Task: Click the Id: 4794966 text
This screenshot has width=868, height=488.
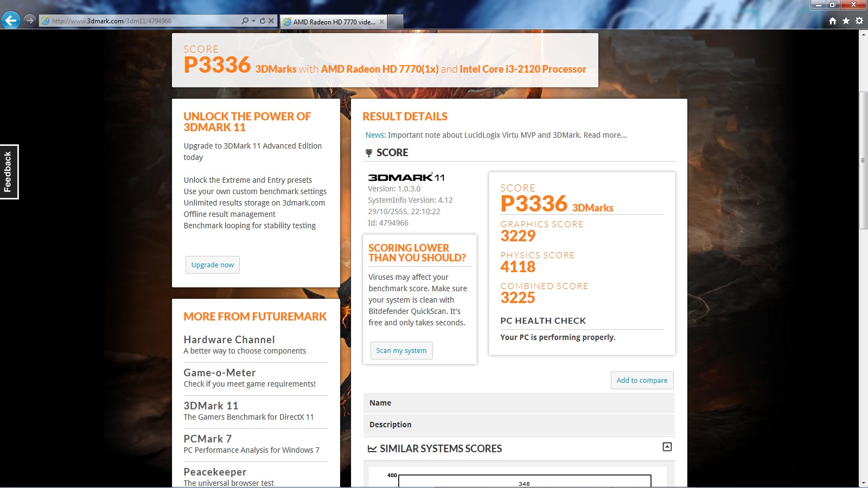Action: pos(388,223)
